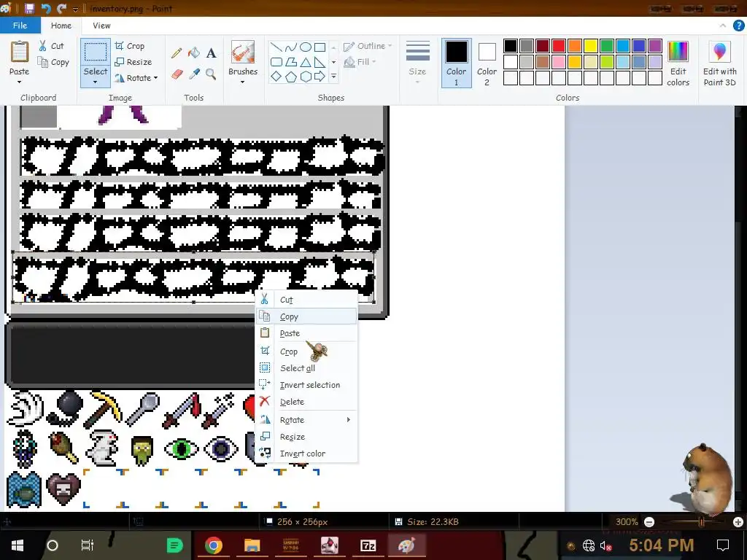Choose Crop from the context menu
This screenshot has height=560, width=747.
pos(306,351)
